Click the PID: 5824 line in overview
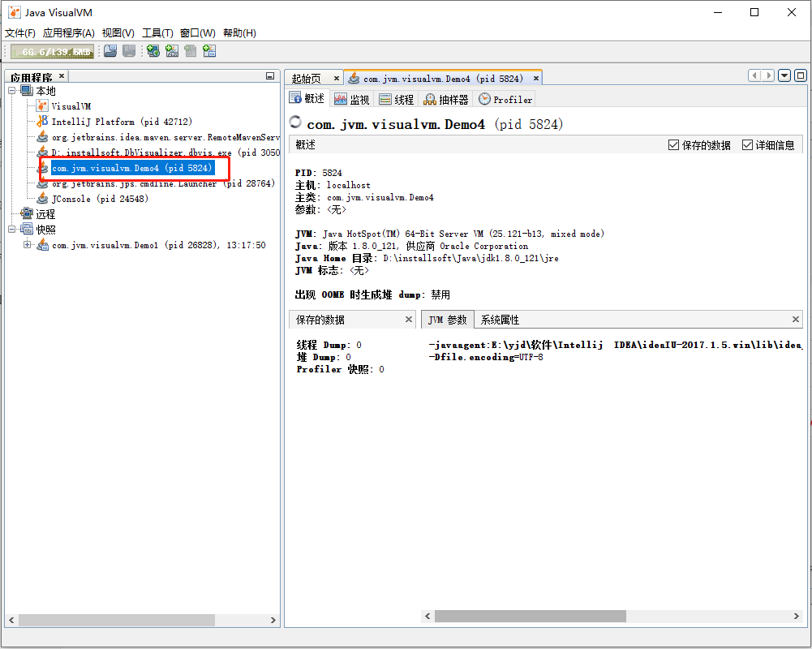 pos(319,173)
